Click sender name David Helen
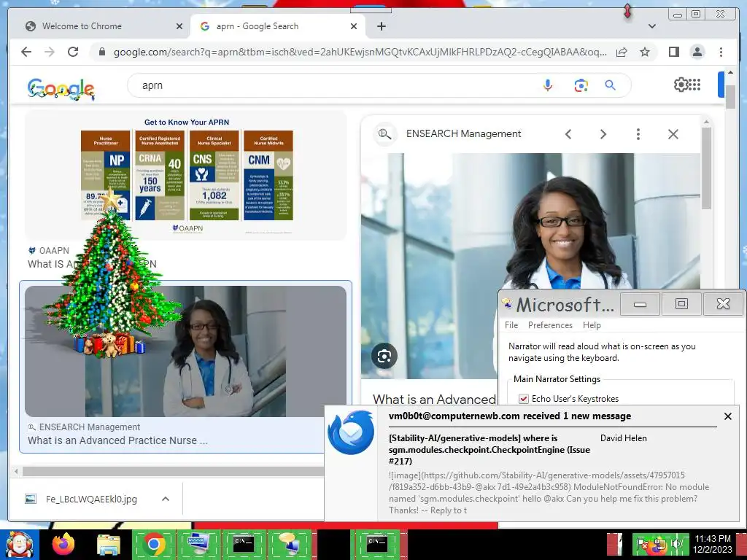The width and height of the screenshot is (747, 560). coord(623,438)
